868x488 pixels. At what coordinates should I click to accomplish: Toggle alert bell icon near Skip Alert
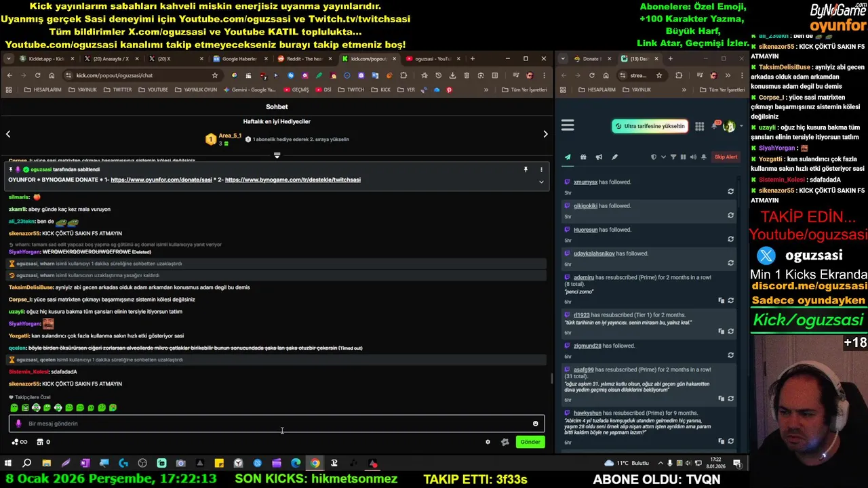704,157
